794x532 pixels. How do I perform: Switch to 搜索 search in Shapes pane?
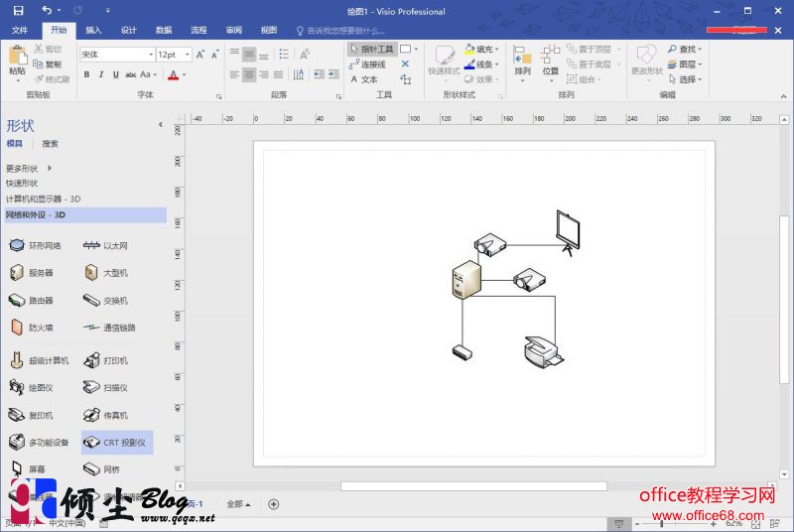click(x=50, y=144)
